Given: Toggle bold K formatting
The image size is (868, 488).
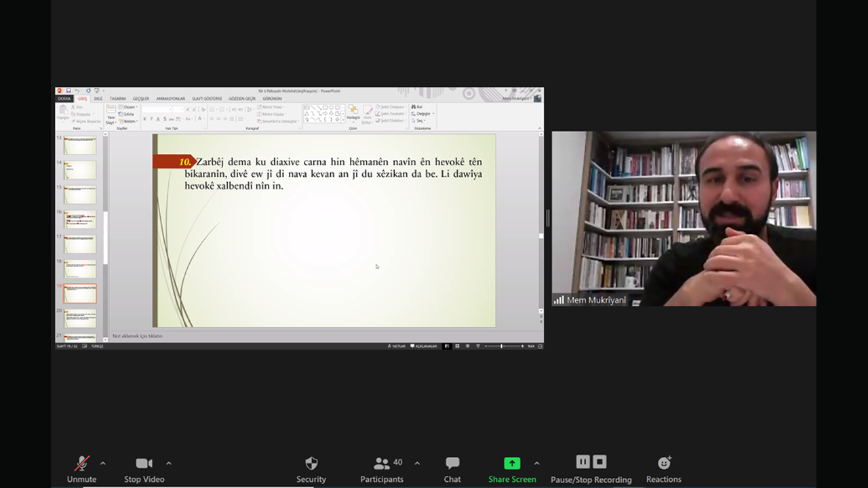Looking at the screenshot, I should 144,119.
